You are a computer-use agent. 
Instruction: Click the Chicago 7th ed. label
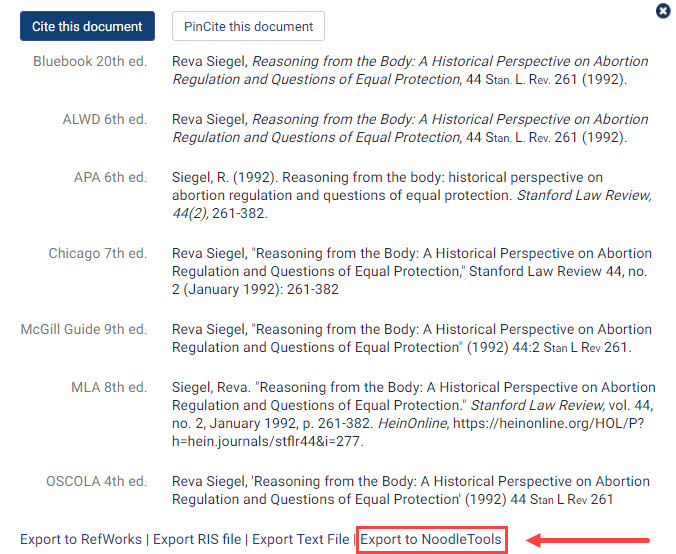coord(98,254)
